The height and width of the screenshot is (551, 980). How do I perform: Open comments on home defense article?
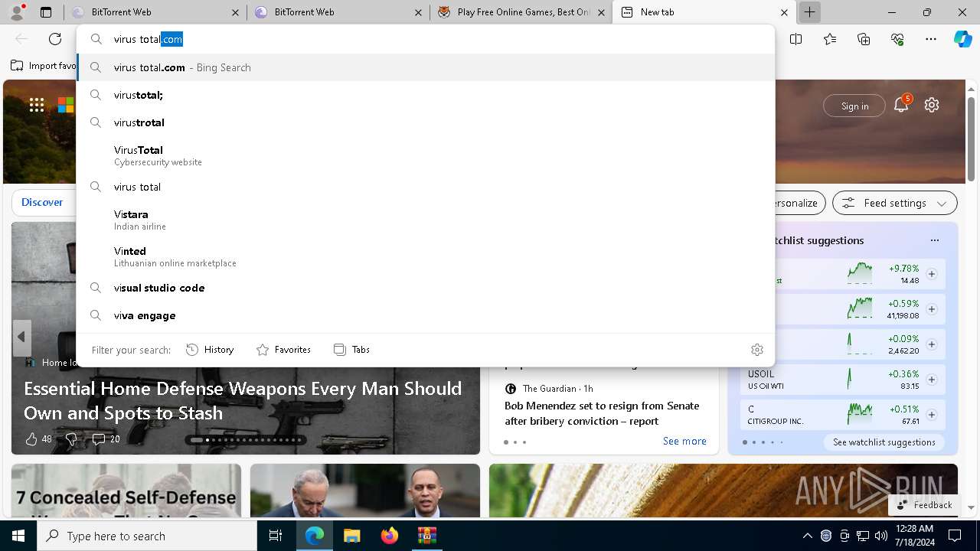click(106, 439)
